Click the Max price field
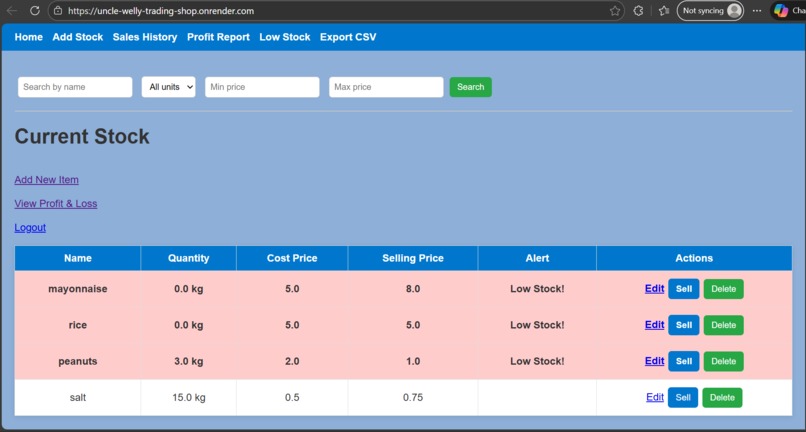 point(386,87)
